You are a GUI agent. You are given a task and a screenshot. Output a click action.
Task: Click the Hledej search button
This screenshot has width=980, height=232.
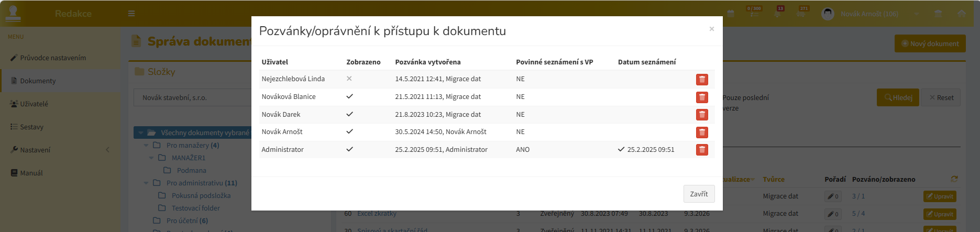898,97
